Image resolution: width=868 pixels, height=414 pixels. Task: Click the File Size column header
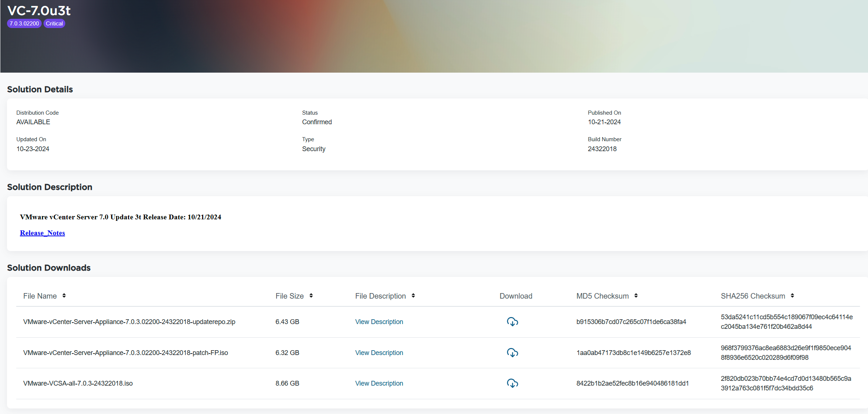[x=289, y=296]
